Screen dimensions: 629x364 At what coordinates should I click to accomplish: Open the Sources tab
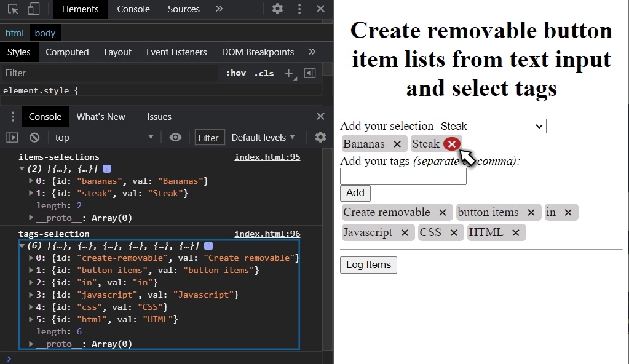pos(183,9)
